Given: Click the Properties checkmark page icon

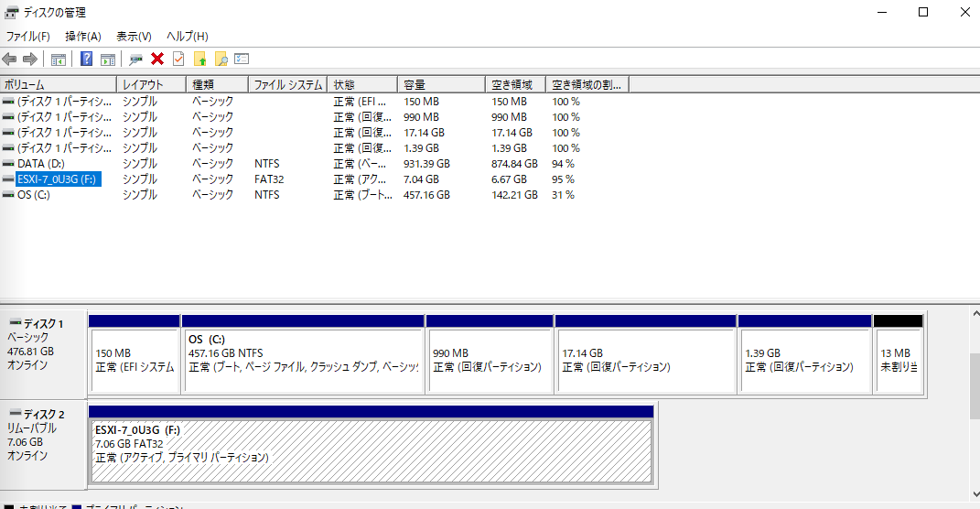Looking at the screenshot, I should click(x=178, y=59).
